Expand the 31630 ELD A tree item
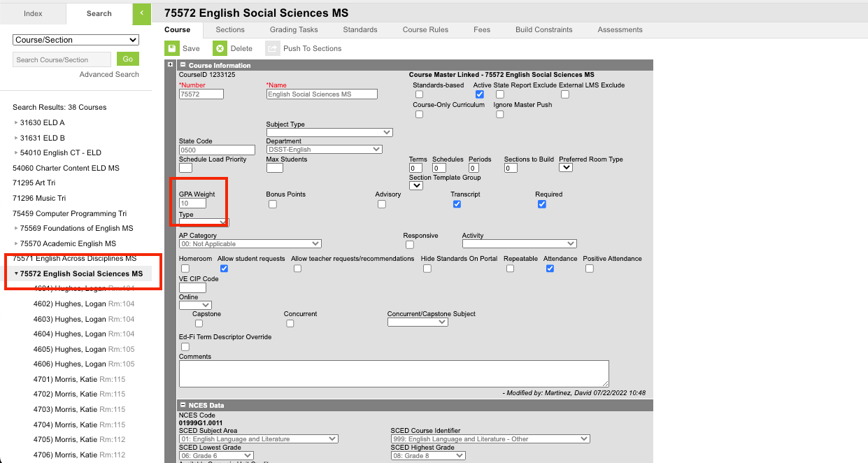The width and height of the screenshot is (868, 463). (x=16, y=122)
